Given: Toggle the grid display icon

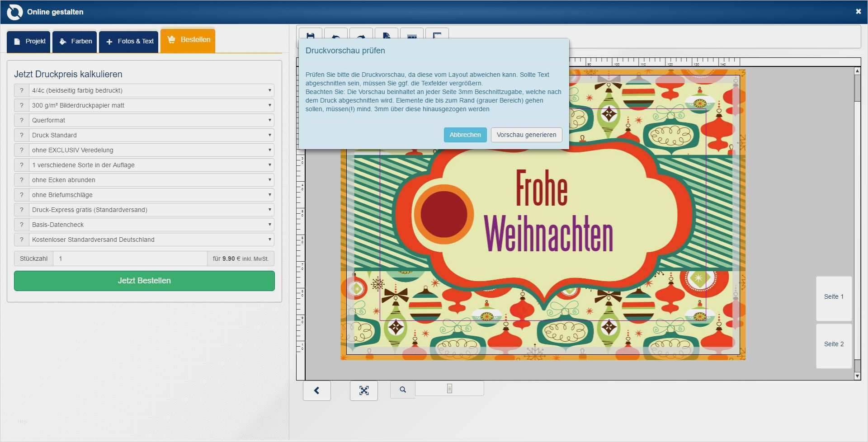Looking at the screenshot, I should 411,36.
